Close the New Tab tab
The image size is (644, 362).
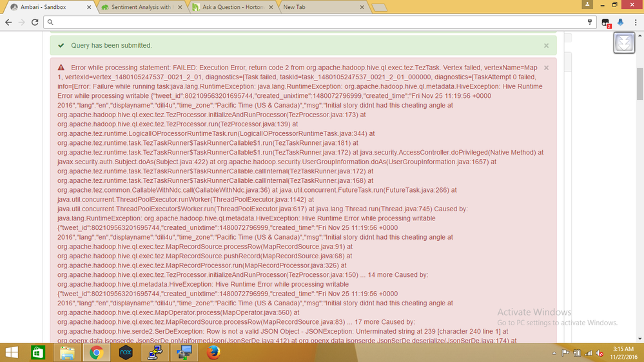click(362, 7)
